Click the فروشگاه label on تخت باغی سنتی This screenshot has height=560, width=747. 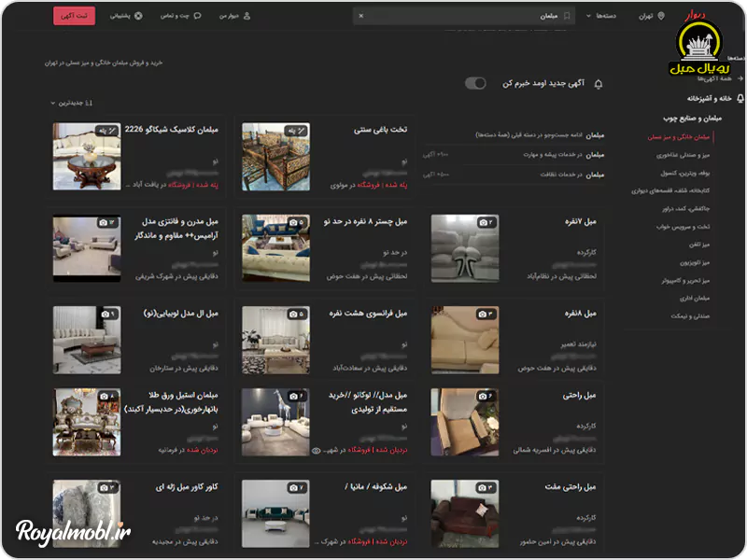click(369, 185)
